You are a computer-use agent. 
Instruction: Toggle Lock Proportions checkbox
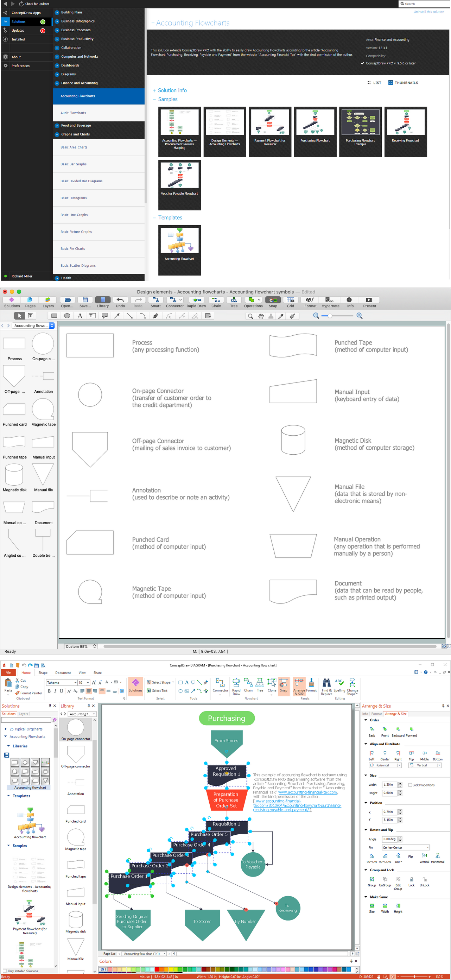[x=410, y=785]
